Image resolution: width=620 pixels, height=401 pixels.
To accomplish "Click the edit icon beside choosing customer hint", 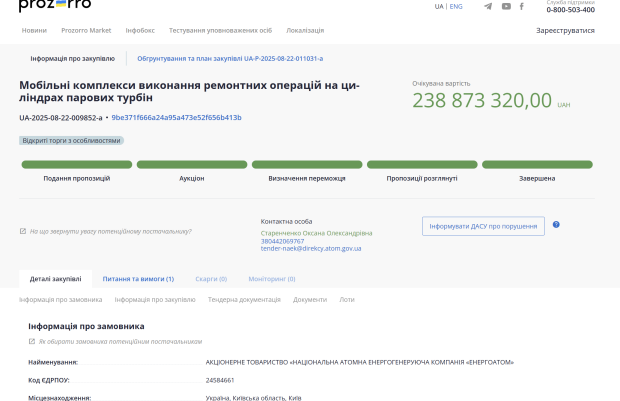I will (32, 341).
